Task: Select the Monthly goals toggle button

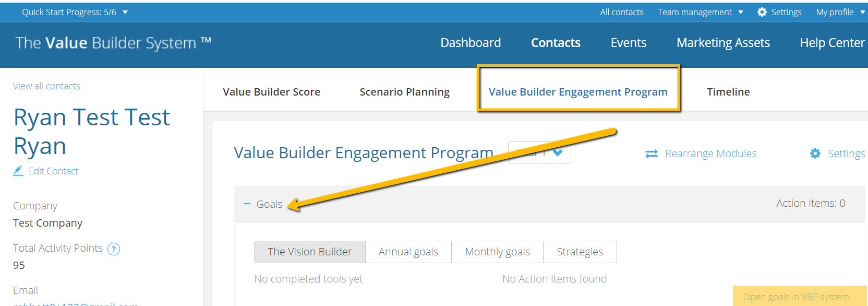Action: pos(498,252)
